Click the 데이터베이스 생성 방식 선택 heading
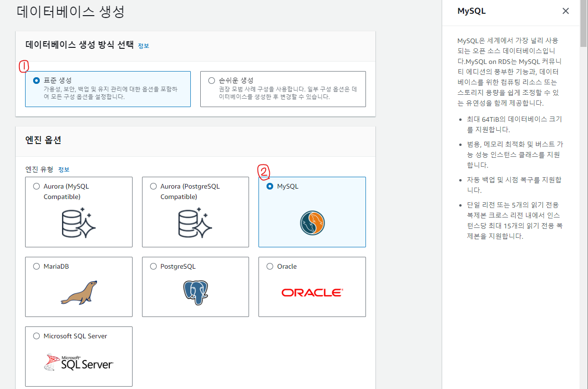 click(79, 45)
